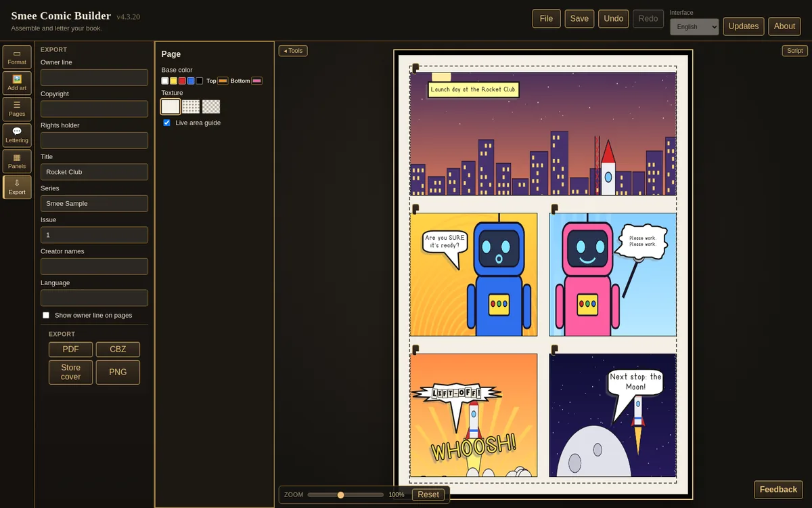Click the Save button
This screenshot has height=508, width=812.
[x=579, y=18]
